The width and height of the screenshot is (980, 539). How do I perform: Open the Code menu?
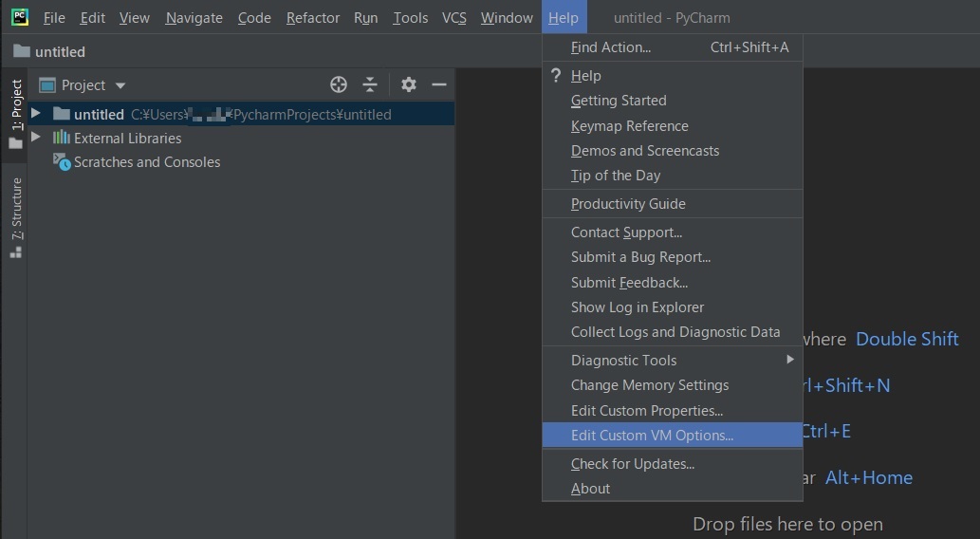(254, 17)
